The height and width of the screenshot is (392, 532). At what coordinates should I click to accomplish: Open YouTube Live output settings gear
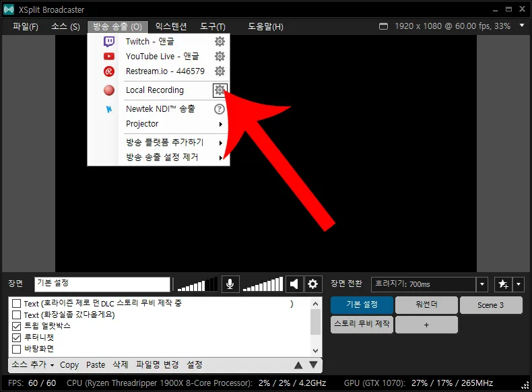tap(220, 56)
